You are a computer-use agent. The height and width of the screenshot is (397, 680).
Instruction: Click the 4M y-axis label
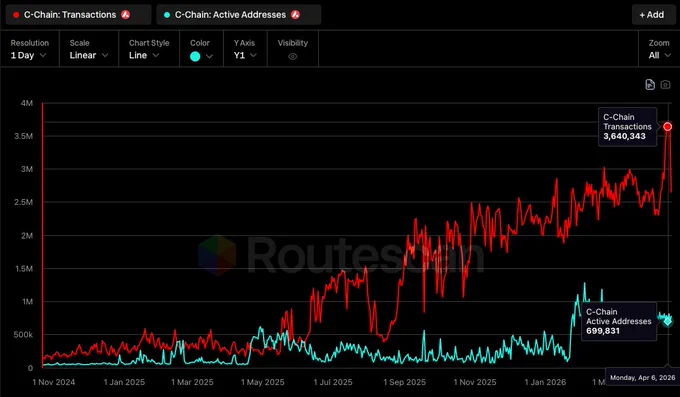pos(27,103)
